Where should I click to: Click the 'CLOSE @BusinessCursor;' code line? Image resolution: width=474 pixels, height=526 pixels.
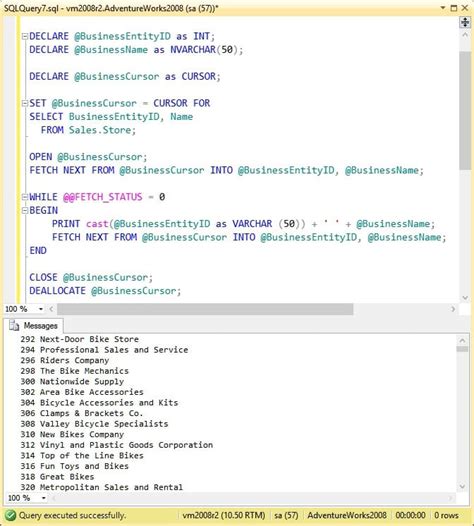point(91,277)
